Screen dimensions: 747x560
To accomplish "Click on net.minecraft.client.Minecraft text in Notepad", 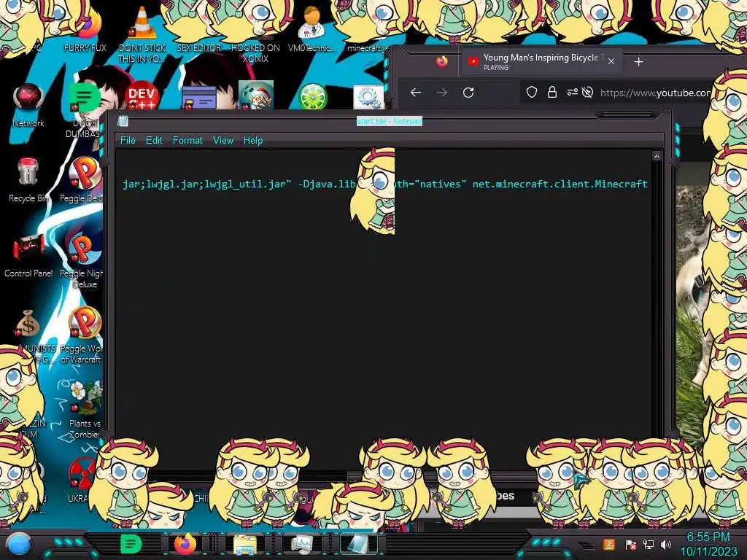I will point(560,184).
